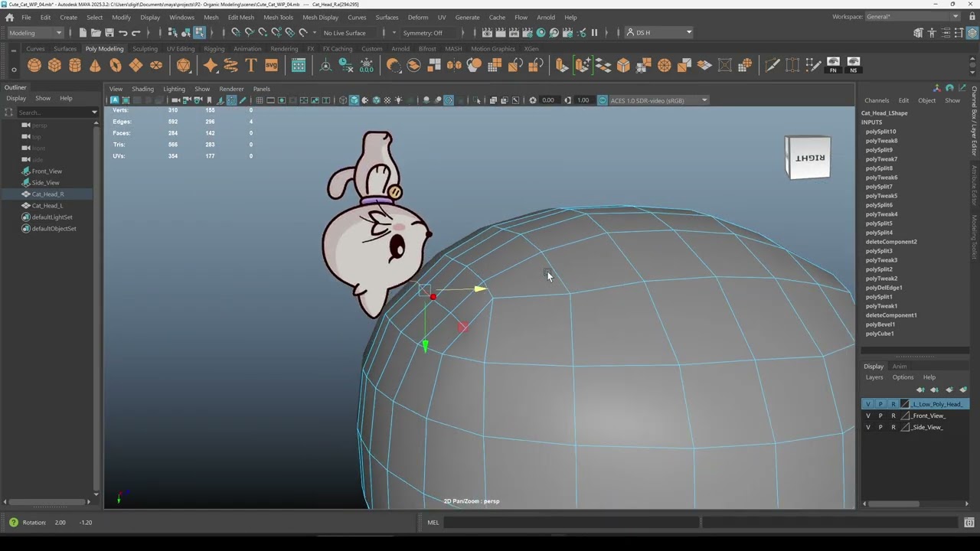Toggle playback P of Front_View layer
Viewport: 980px width, 551px height.
click(x=880, y=416)
